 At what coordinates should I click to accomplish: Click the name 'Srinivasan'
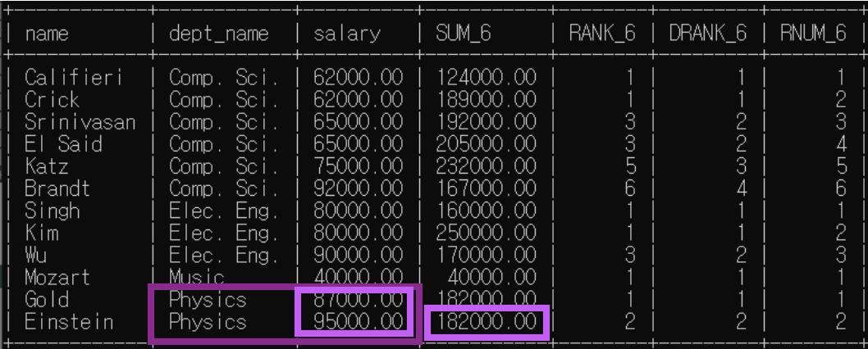point(80,122)
